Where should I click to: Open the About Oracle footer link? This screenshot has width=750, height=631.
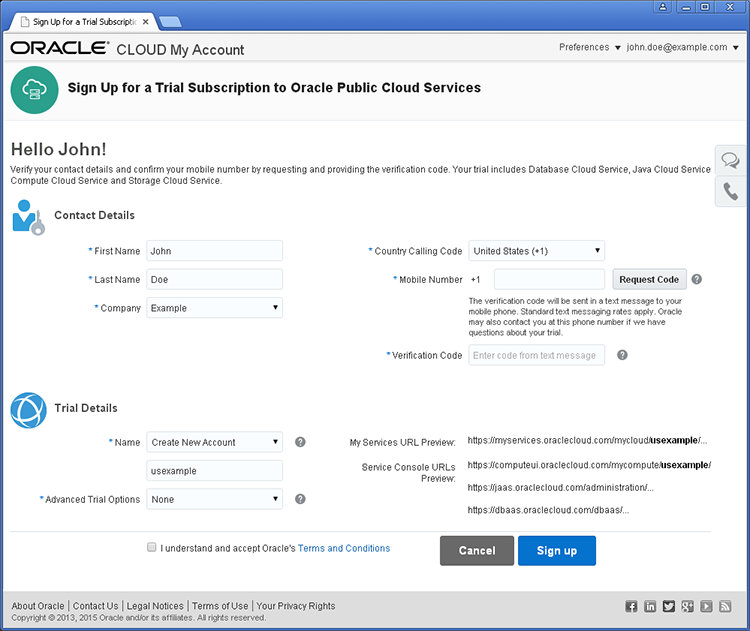click(x=38, y=606)
